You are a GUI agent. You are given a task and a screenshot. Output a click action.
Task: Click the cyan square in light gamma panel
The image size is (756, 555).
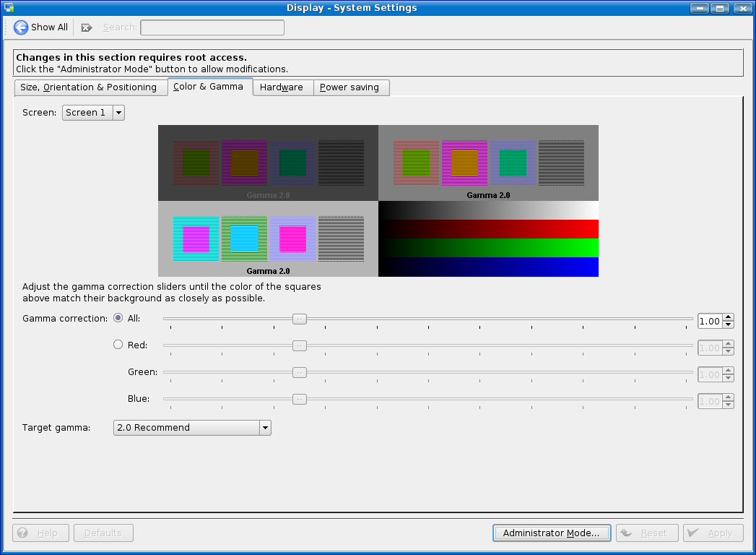[x=196, y=238]
